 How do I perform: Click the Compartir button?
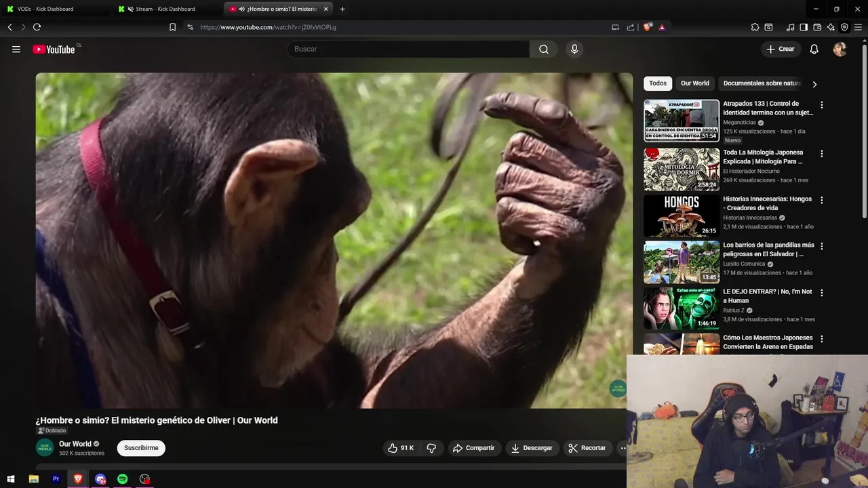pyautogui.click(x=474, y=448)
